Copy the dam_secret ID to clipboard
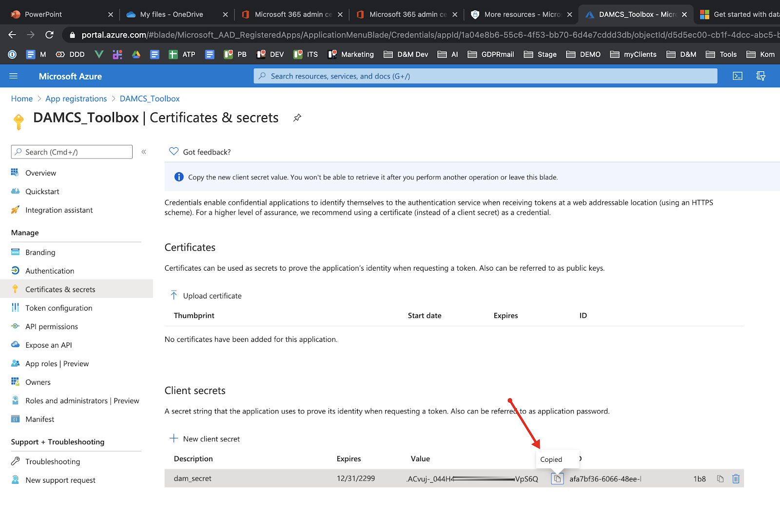 720,479
